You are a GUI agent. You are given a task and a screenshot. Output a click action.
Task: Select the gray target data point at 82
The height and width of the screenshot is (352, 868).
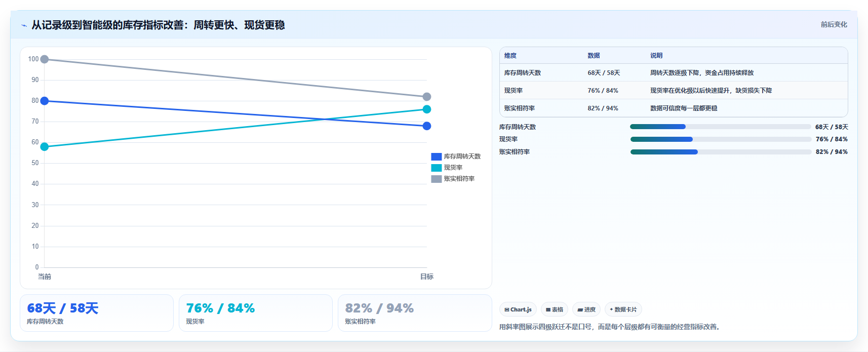[427, 97]
